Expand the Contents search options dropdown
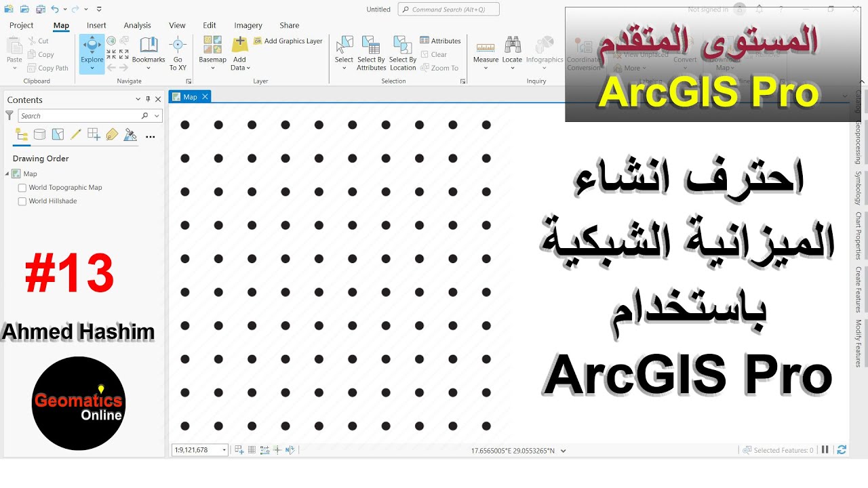The height and width of the screenshot is (488, 868). click(x=157, y=116)
